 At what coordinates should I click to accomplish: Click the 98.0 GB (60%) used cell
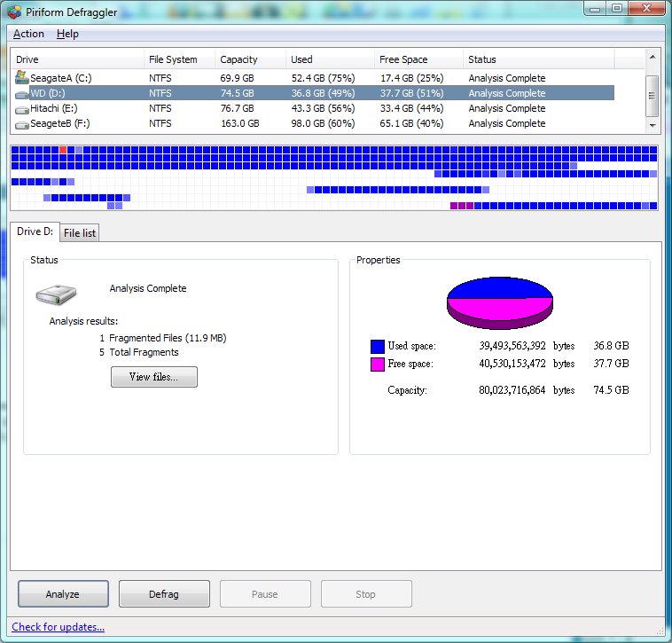[323, 123]
